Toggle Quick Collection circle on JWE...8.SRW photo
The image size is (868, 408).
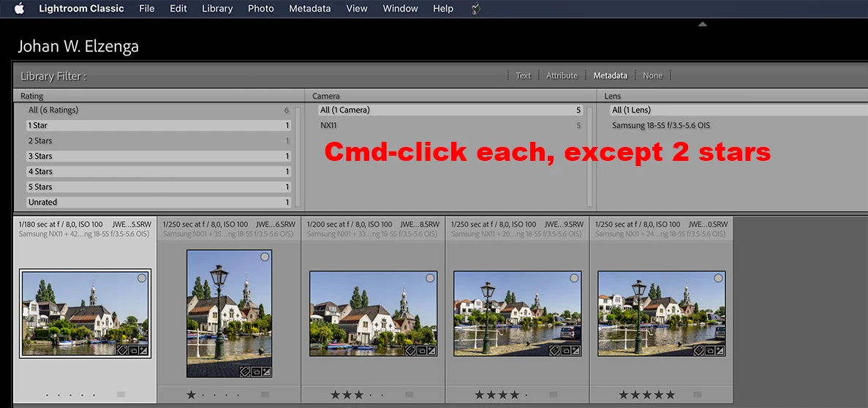[430, 278]
